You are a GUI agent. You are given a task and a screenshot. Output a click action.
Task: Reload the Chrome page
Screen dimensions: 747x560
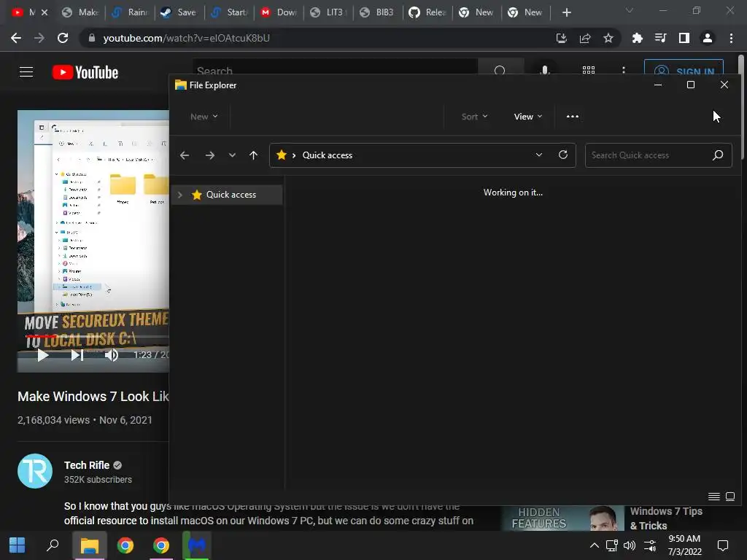pos(63,38)
